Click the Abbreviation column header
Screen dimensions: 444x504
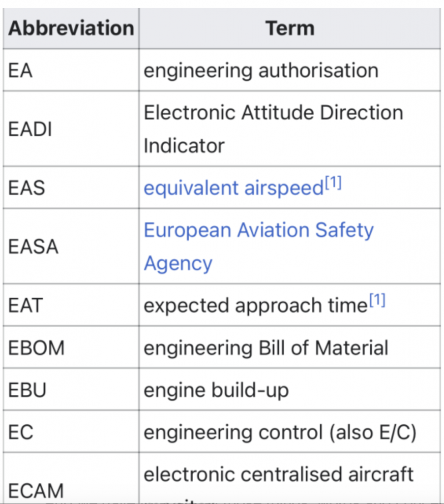tap(71, 28)
